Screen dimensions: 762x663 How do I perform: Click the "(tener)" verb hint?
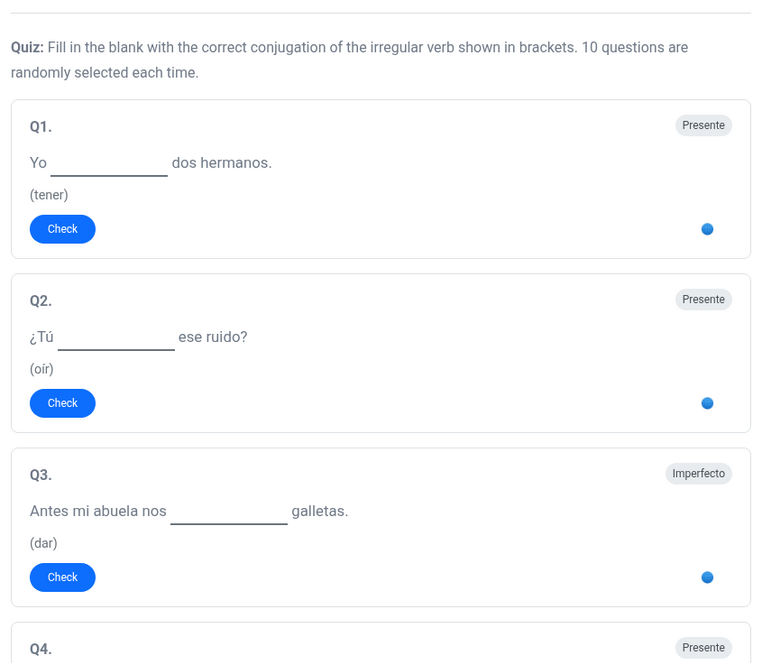click(x=49, y=195)
